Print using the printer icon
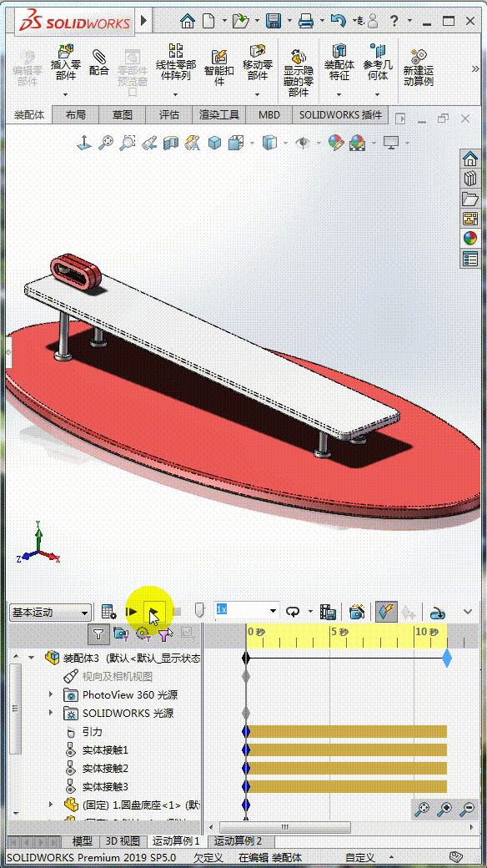The image size is (487, 868). point(306,22)
